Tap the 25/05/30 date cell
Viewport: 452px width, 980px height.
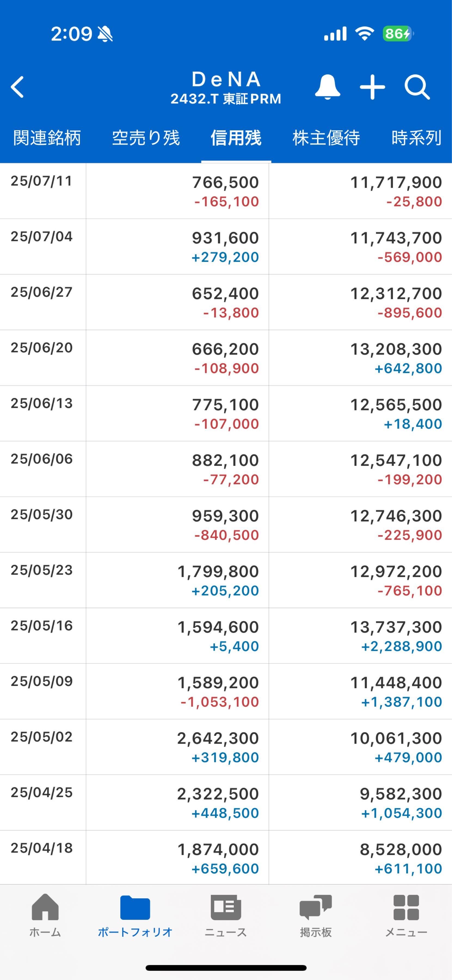(42, 514)
